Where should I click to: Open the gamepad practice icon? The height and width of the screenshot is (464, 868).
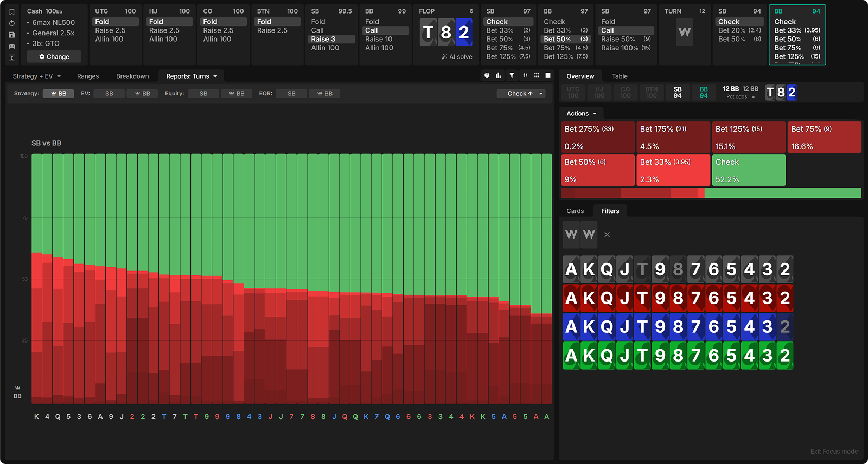[x=12, y=47]
